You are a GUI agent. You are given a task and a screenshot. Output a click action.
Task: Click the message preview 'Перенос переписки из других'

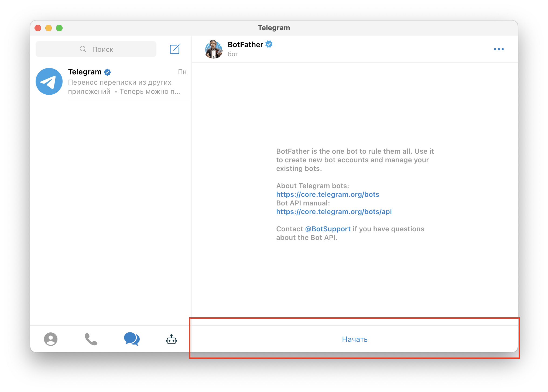pyautogui.click(x=119, y=82)
